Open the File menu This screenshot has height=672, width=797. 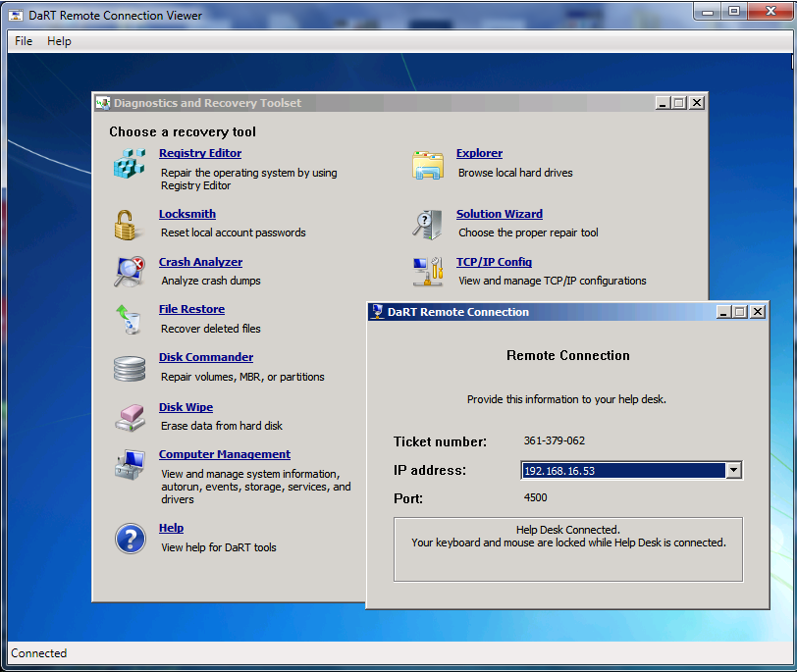(24, 41)
